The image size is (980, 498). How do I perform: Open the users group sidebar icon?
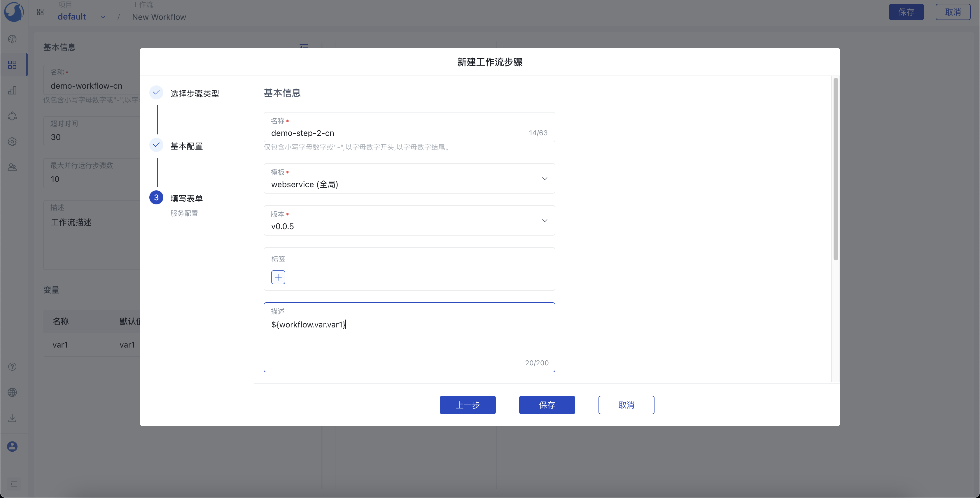coord(12,167)
